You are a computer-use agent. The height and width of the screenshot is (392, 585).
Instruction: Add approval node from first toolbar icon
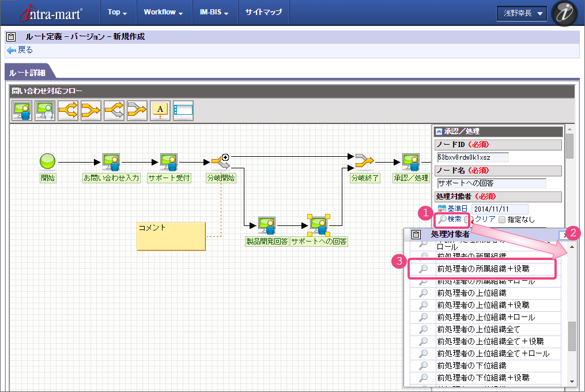pyautogui.click(x=22, y=111)
